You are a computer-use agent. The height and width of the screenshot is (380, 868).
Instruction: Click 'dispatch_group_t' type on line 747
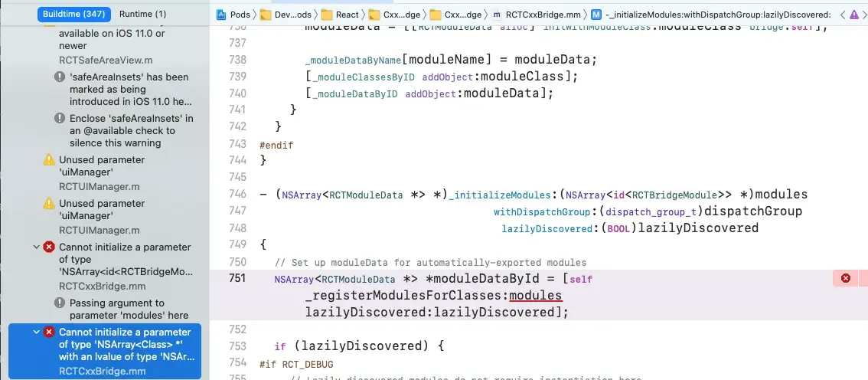point(651,211)
